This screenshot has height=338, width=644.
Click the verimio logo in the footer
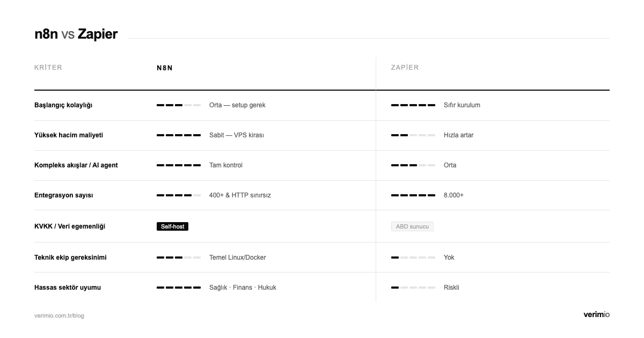(x=596, y=315)
